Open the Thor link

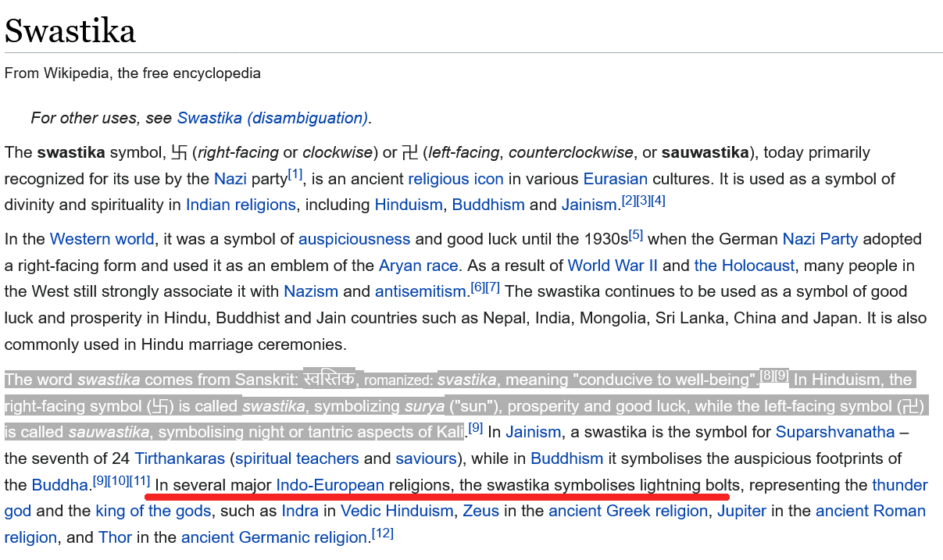[x=114, y=538]
